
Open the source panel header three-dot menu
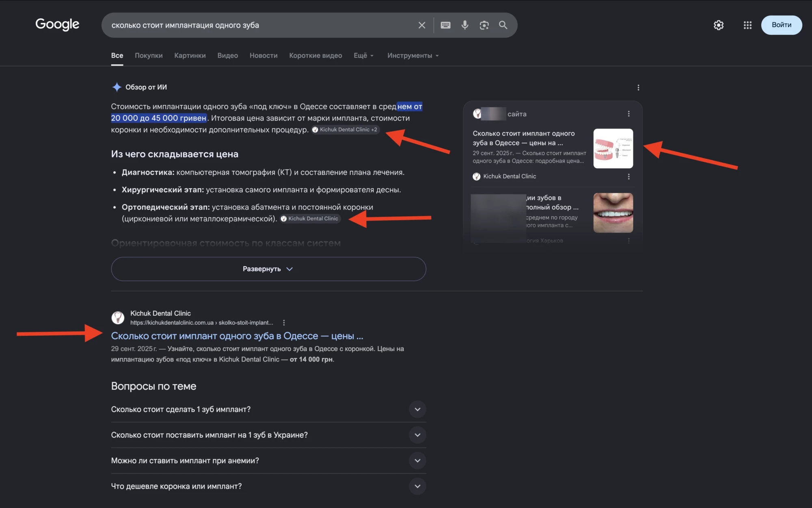pyautogui.click(x=628, y=114)
